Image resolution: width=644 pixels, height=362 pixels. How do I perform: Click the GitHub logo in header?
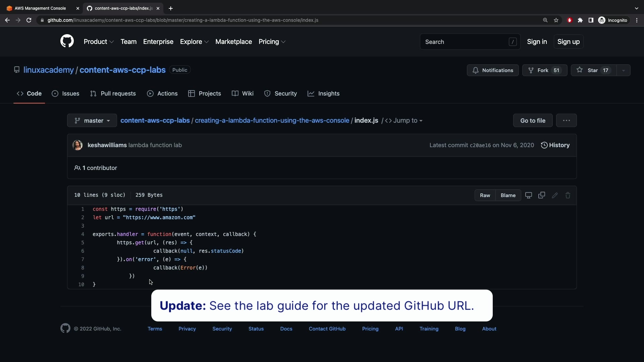point(67,41)
